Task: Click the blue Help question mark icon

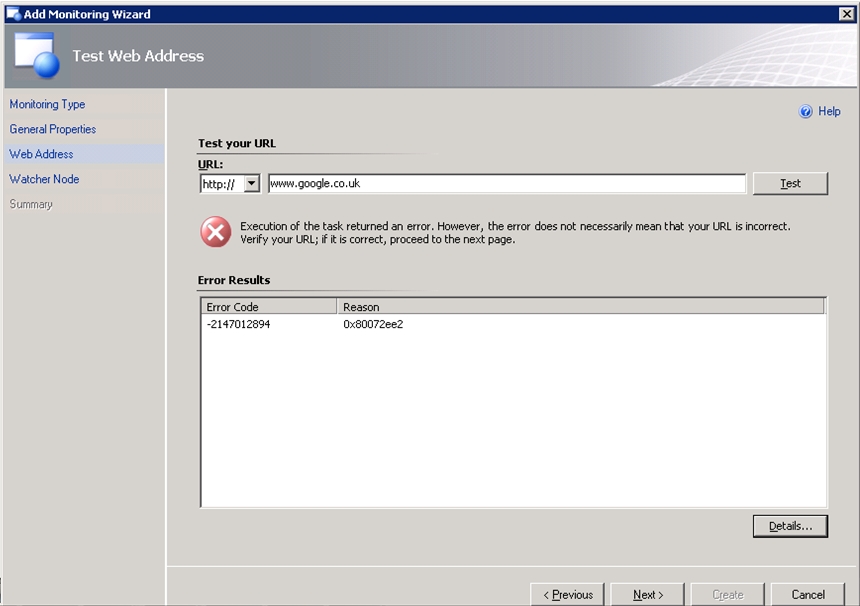Action: (805, 111)
